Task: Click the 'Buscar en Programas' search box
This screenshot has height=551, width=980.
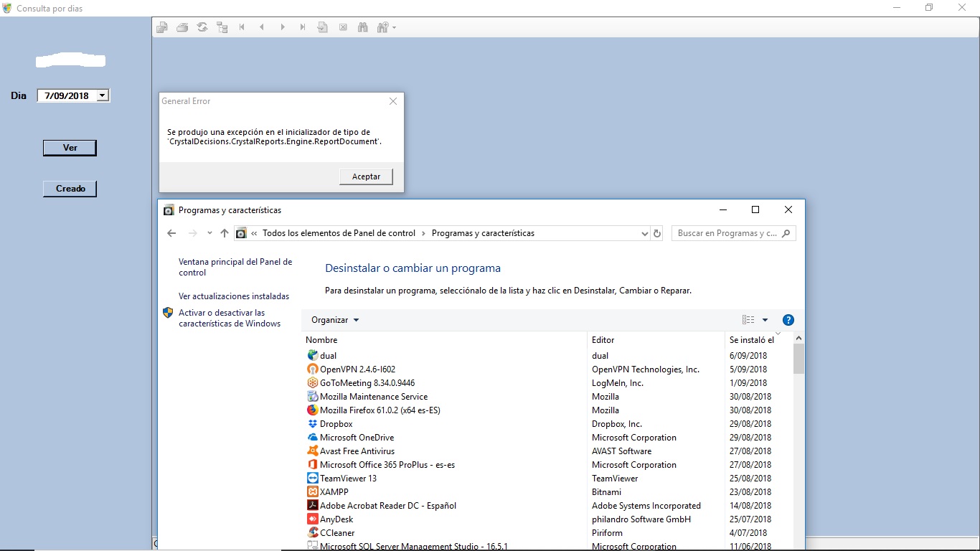Action: (733, 233)
